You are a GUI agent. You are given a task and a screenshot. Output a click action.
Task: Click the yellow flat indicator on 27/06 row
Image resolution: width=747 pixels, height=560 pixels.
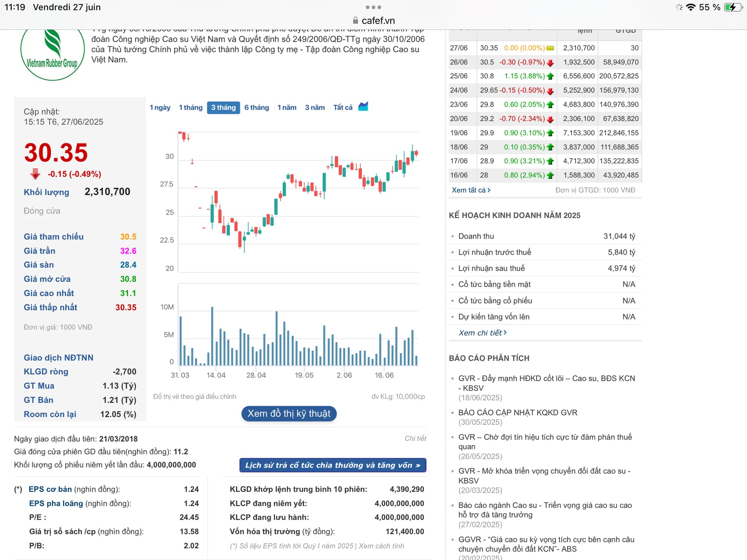coord(550,48)
